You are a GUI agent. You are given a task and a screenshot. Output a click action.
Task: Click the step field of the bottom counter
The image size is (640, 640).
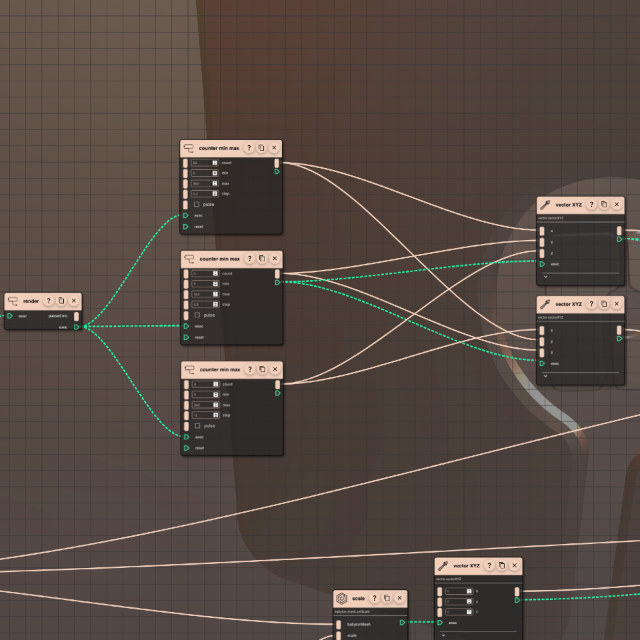click(x=205, y=415)
